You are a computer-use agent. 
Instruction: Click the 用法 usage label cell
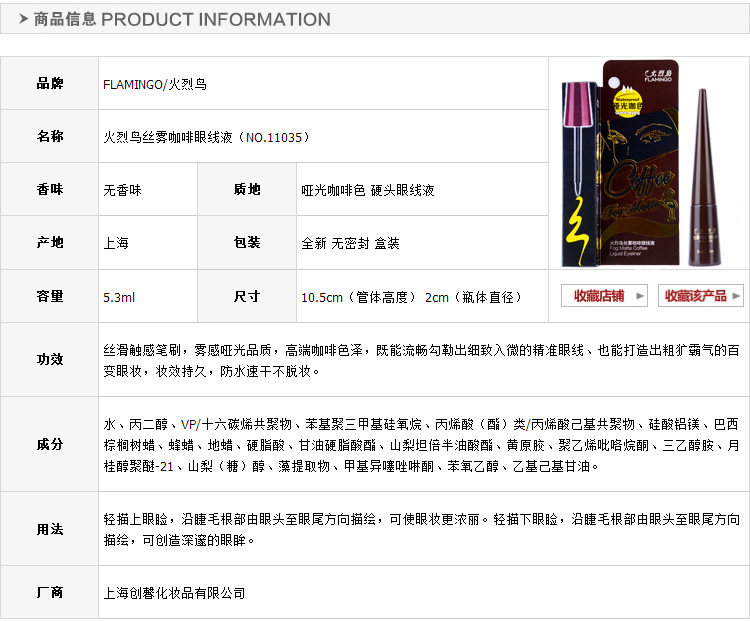click(x=50, y=529)
